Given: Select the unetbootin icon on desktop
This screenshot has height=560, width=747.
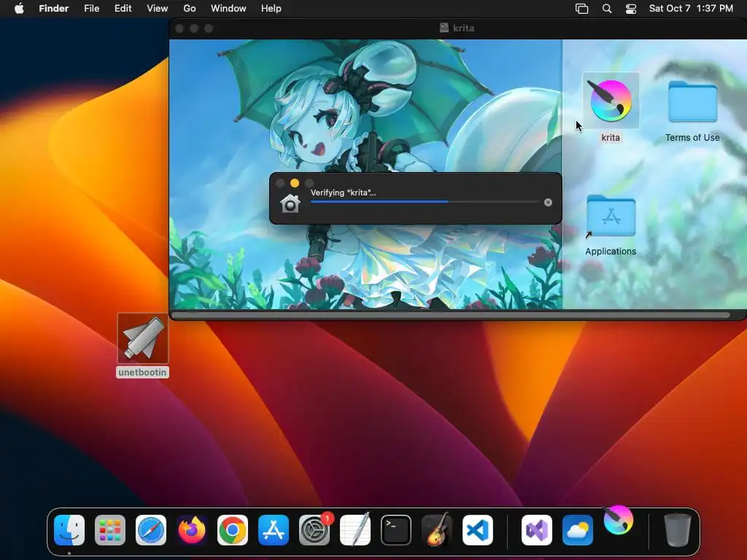Looking at the screenshot, I should [x=143, y=338].
